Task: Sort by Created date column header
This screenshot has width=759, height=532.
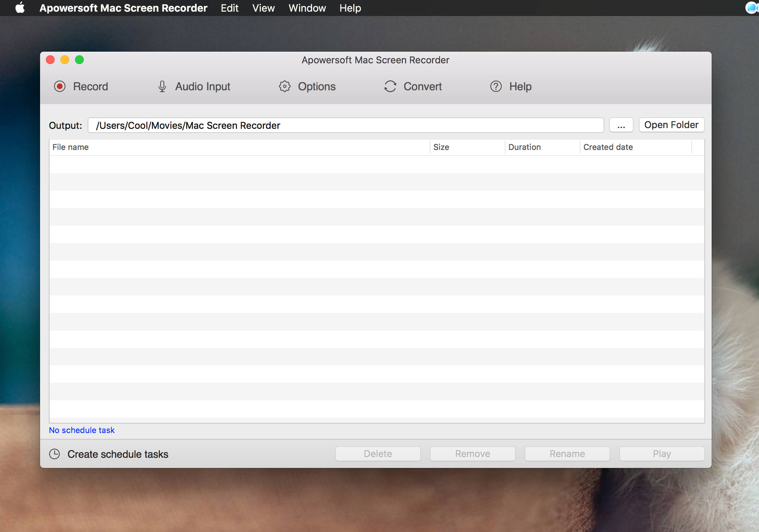Action: pyautogui.click(x=636, y=147)
